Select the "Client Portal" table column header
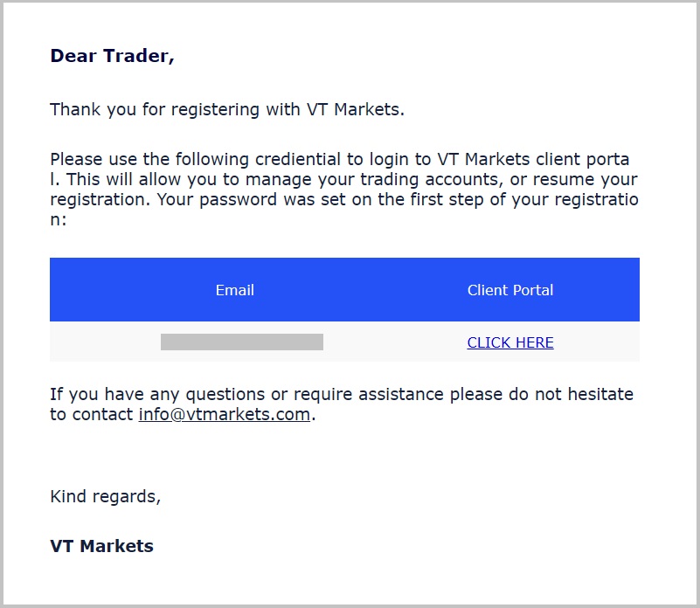 [510, 290]
